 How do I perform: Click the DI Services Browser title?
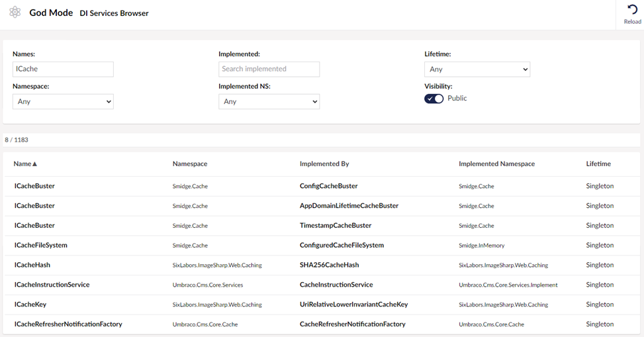tap(115, 13)
